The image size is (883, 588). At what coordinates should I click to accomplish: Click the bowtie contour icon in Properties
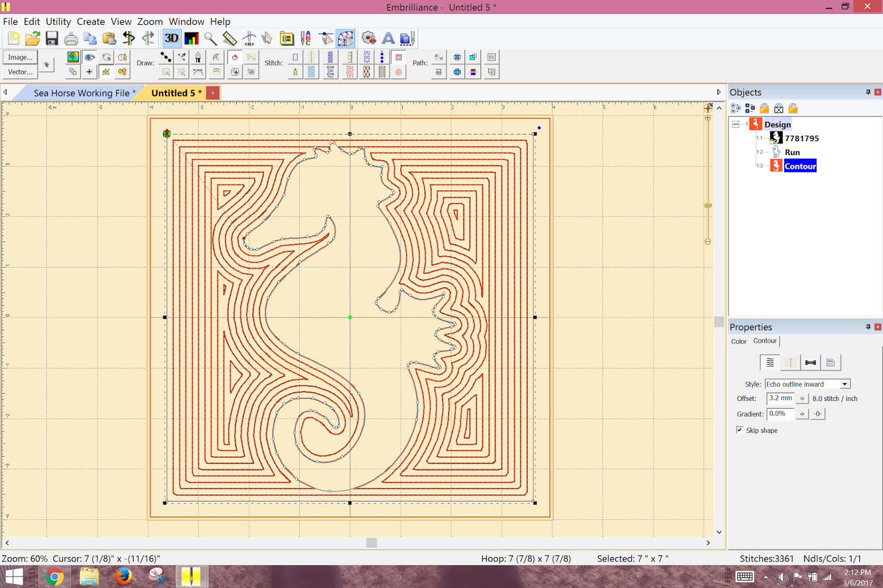pyautogui.click(x=811, y=362)
